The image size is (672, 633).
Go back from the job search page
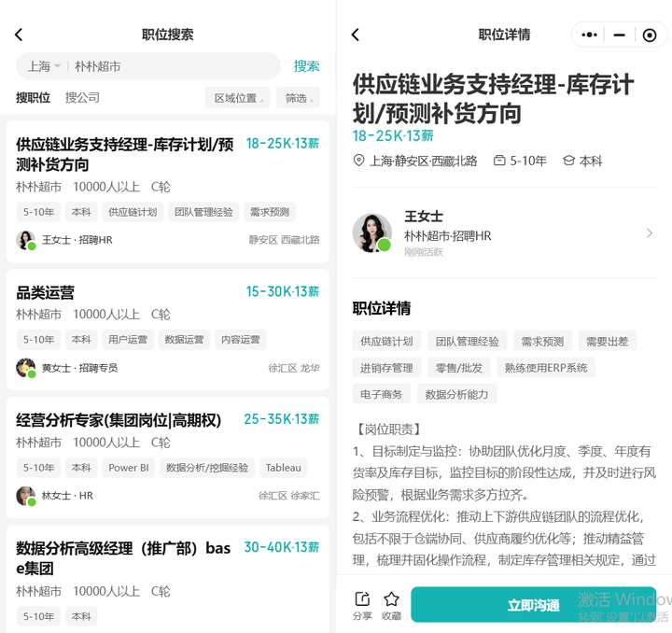(x=19, y=35)
